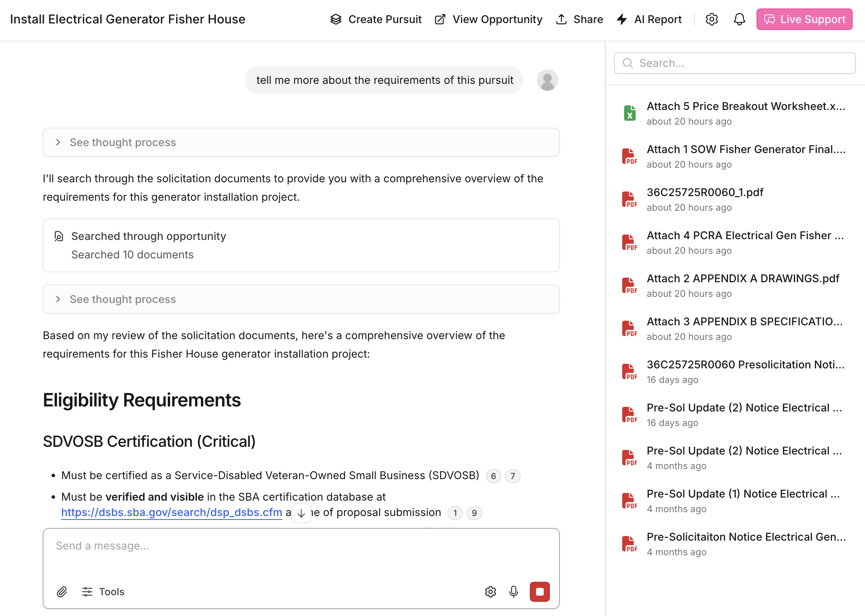Open header settings gear icon
This screenshot has height=616, width=865.
pos(711,19)
